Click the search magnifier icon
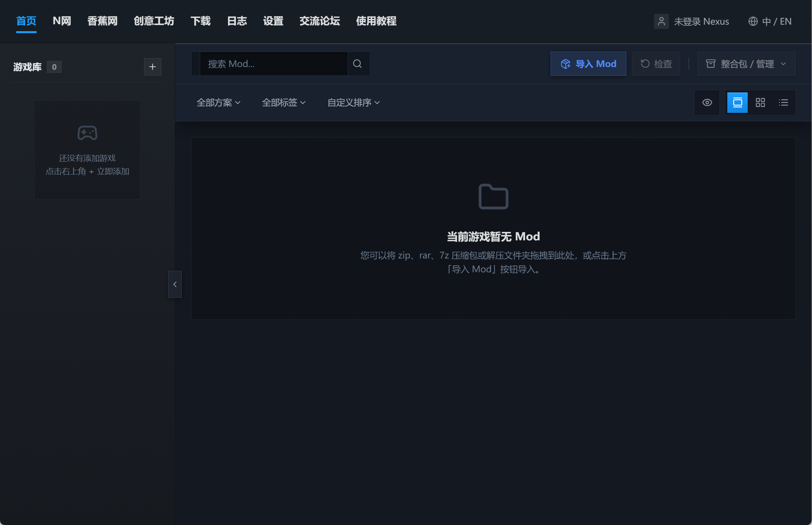The height and width of the screenshot is (525, 812). [x=358, y=64]
